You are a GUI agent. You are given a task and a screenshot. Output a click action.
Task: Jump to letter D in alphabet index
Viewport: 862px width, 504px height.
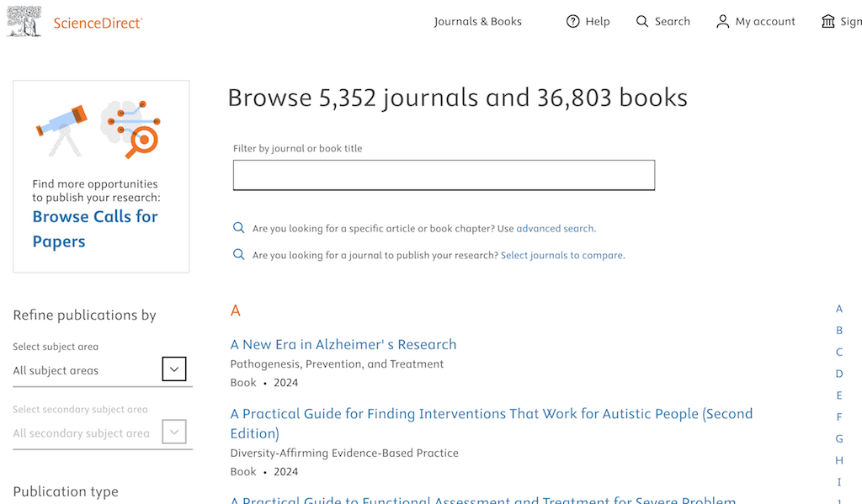[x=838, y=374]
